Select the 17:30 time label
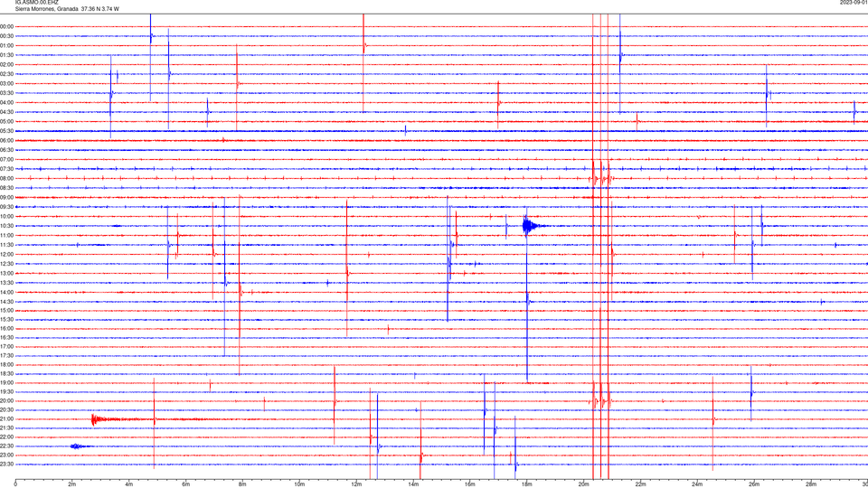The height and width of the screenshot is (488, 868). point(7,356)
